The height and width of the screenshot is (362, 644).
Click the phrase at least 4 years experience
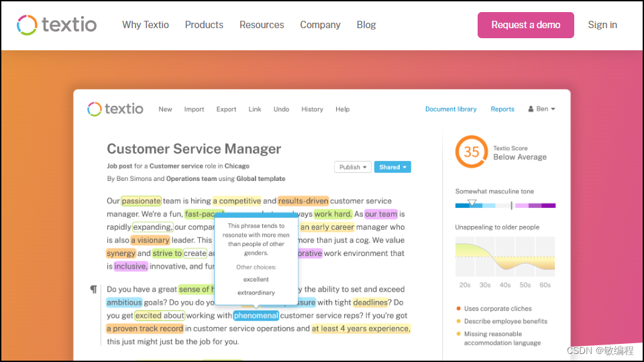click(361, 328)
